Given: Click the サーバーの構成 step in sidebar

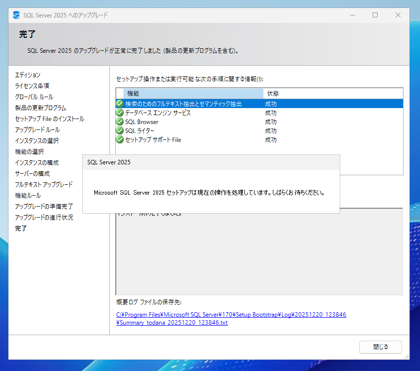Looking at the screenshot, I should [32, 173].
